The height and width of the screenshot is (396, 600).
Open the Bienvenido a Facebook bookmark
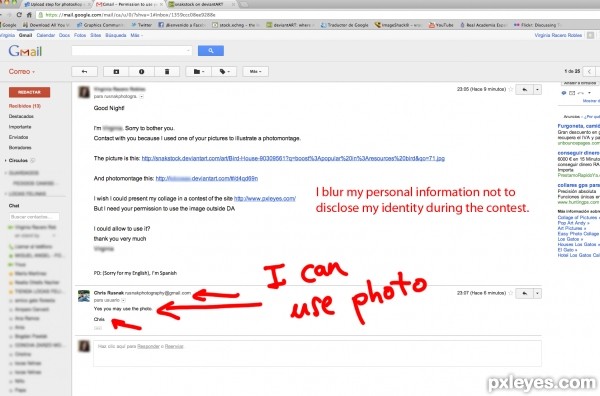182,25
